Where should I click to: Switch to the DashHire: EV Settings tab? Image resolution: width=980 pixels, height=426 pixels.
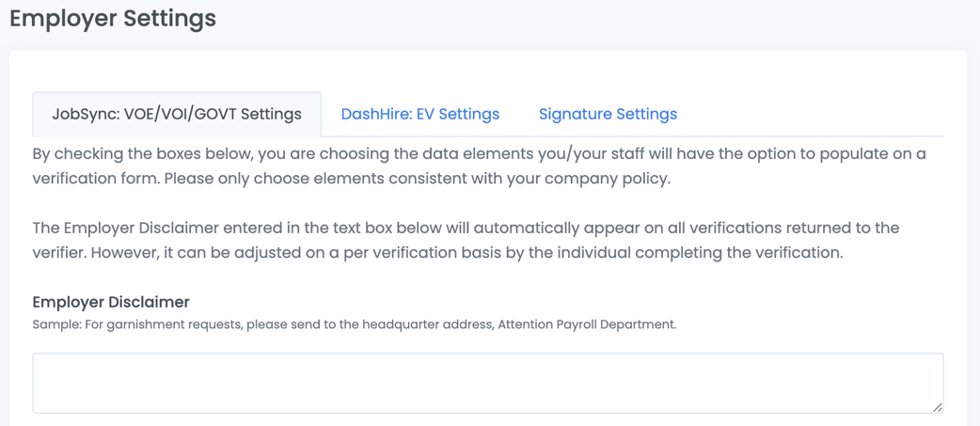click(419, 115)
